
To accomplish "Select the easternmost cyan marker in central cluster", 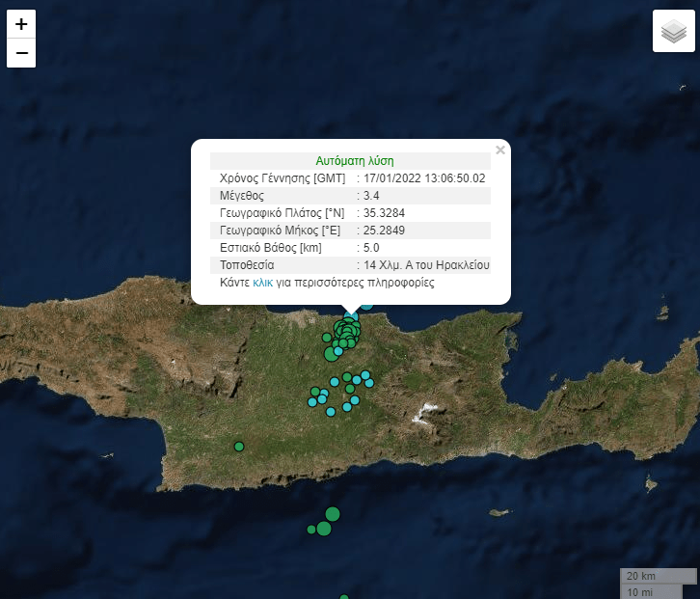I will point(369,383).
